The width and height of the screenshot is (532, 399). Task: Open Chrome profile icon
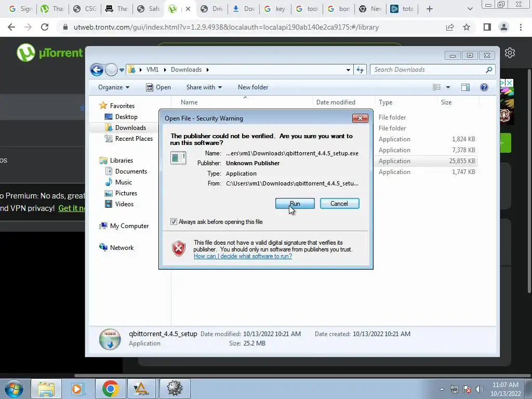(504, 27)
